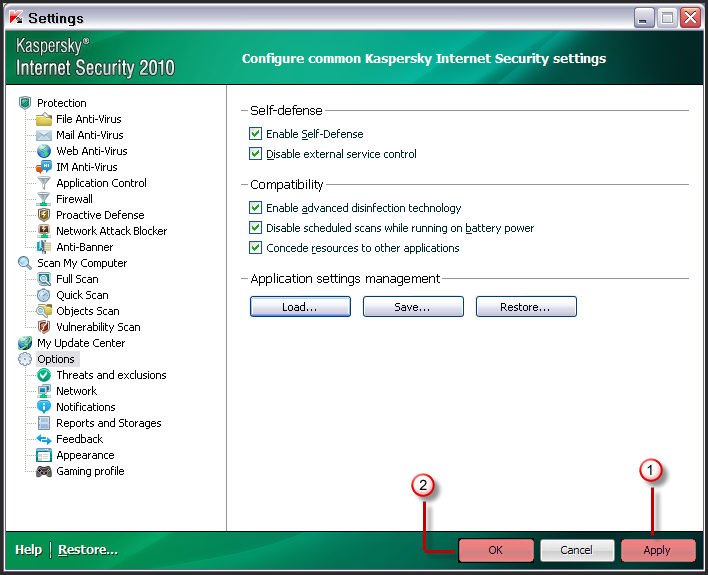Viewport: 708px width, 575px height.
Task: Click the Options gear icon
Action: click(x=25, y=359)
